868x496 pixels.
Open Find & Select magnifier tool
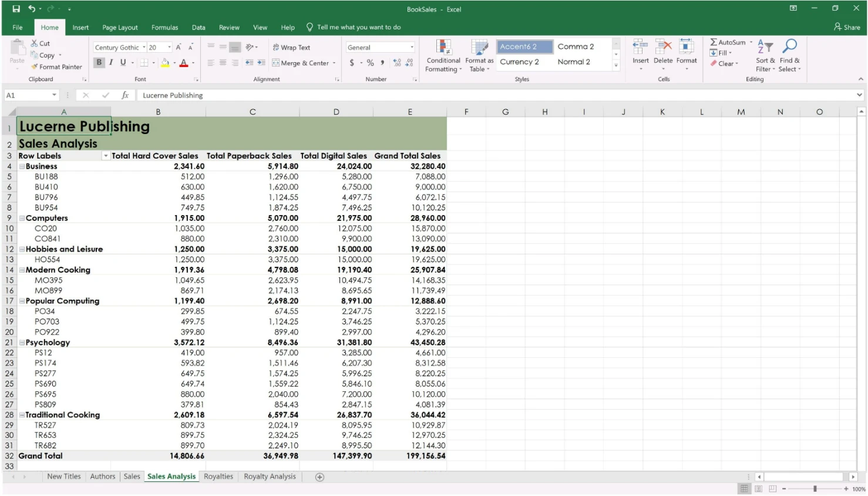[790, 47]
